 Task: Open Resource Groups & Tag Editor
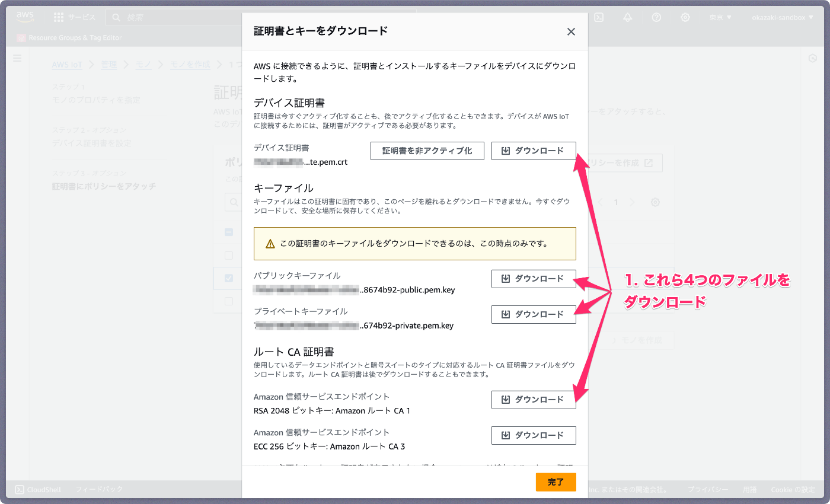point(69,37)
